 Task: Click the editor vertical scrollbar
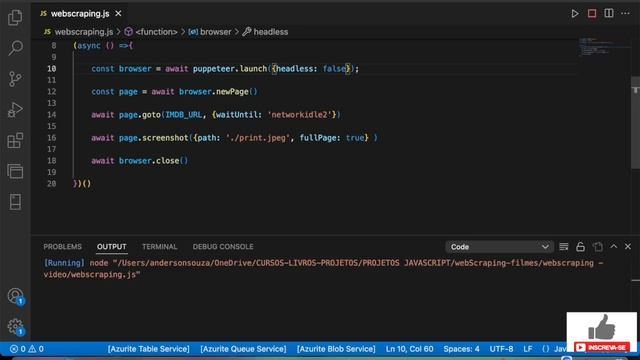coord(636,122)
